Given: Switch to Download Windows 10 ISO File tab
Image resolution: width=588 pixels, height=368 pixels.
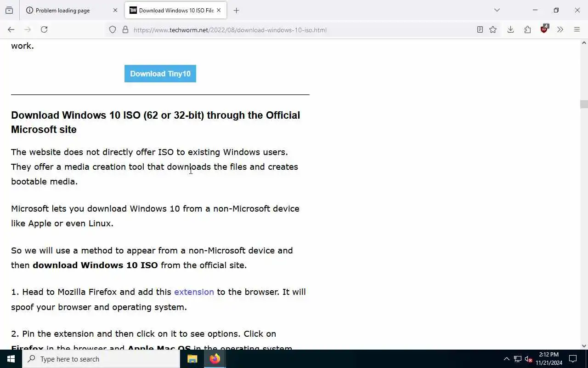Looking at the screenshot, I should click(x=175, y=10).
